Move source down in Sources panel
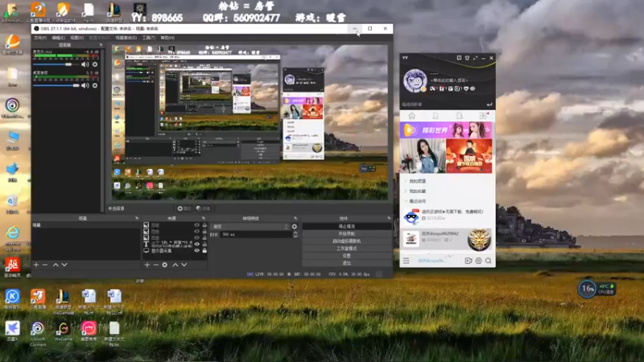This screenshot has height=362, width=644. pos(184,265)
